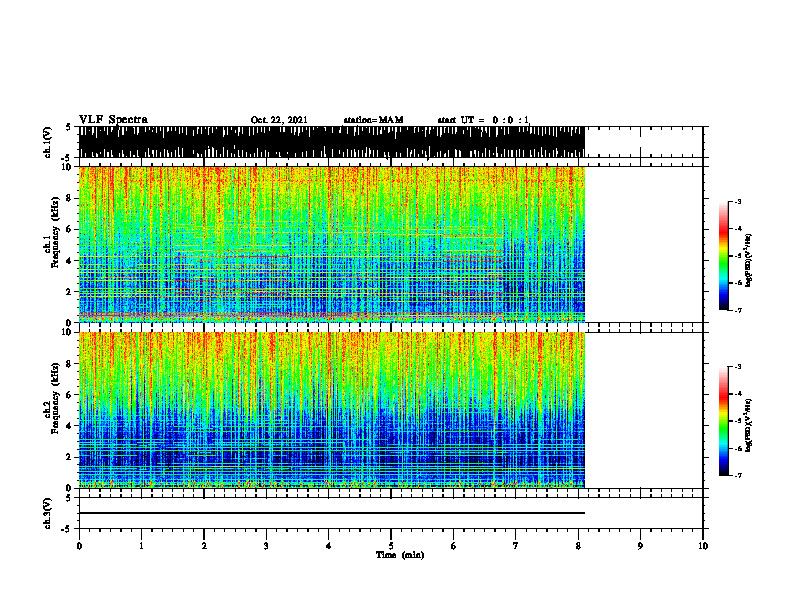This screenshot has height=612, width=792.
Task: Click the "ch.1(V)" waveform axis label
Action: point(48,142)
